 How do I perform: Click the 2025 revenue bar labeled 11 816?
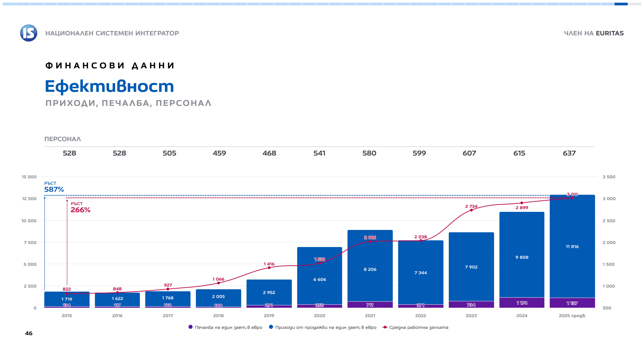(x=572, y=247)
